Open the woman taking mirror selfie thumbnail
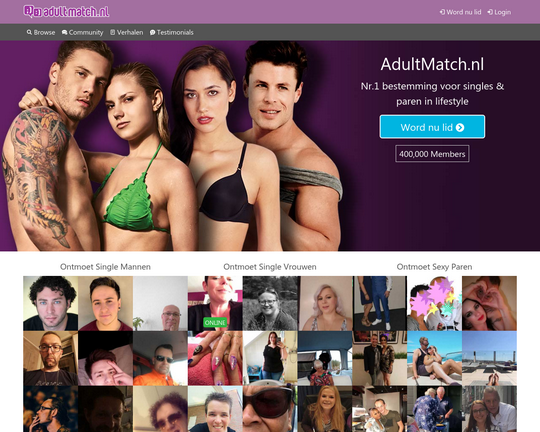The image size is (540, 432). click(x=270, y=358)
